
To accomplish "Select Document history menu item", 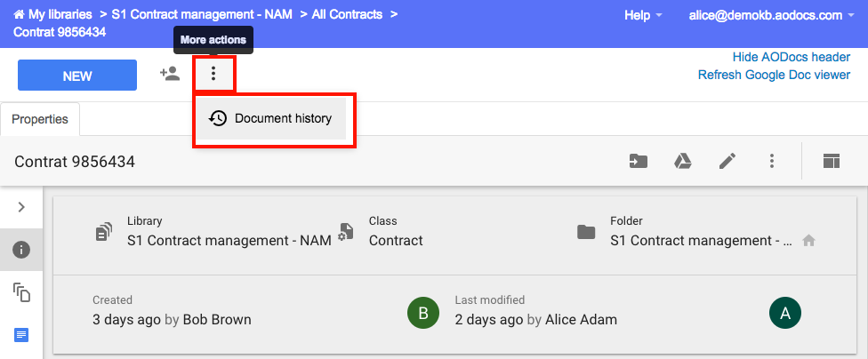I will pos(272,118).
